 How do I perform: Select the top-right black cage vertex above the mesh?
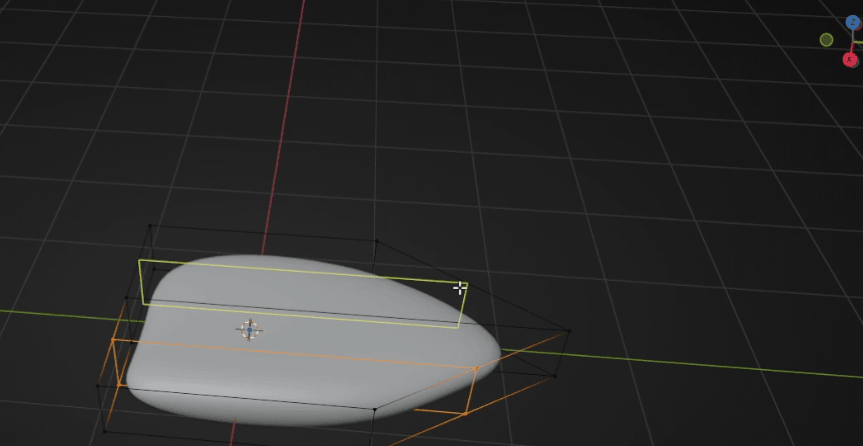375,240
